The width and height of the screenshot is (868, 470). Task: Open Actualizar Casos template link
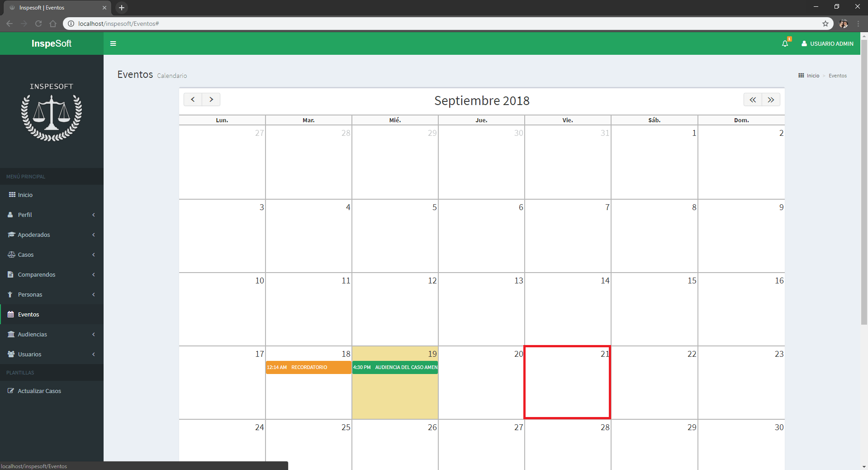[52, 391]
